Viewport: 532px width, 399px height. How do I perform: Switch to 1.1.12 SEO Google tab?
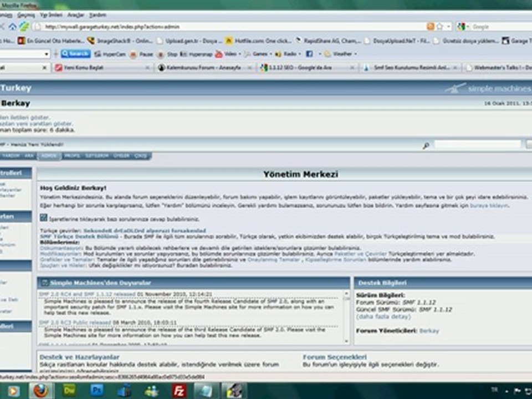tap(308, 68)
